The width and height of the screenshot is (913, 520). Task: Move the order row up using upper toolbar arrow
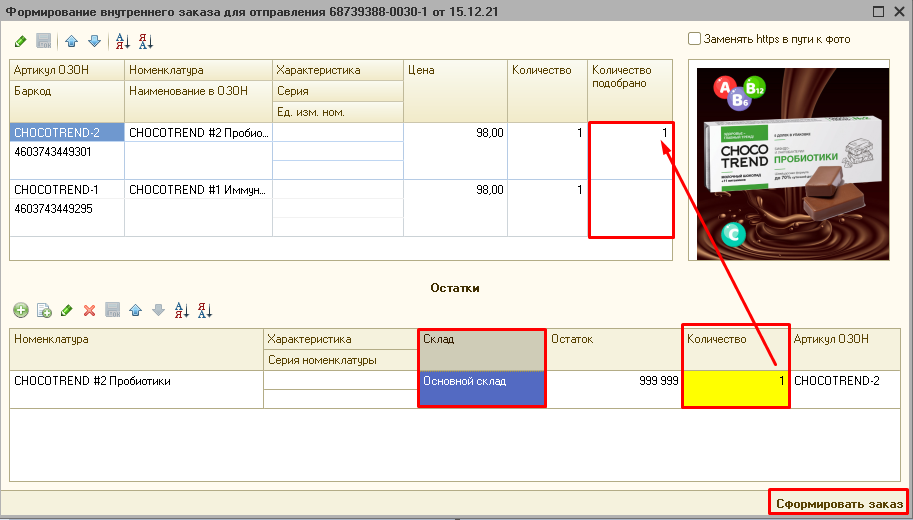(x=72, y=41)
